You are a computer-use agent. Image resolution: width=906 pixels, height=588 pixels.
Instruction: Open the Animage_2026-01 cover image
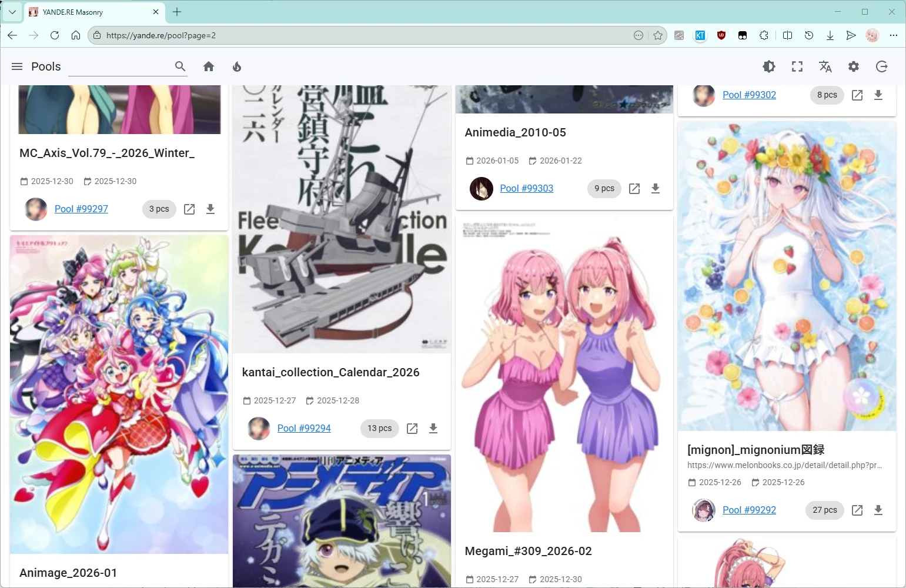(119, 395)
